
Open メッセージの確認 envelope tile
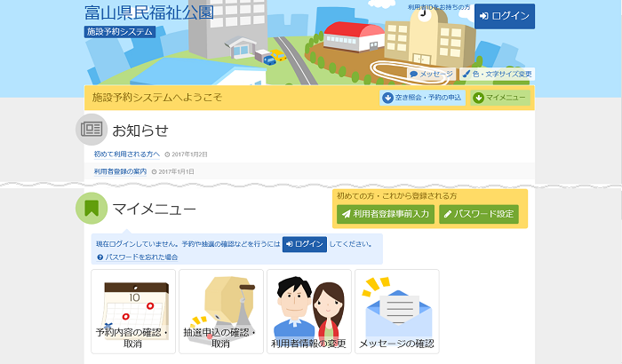[x=397, y=312]
